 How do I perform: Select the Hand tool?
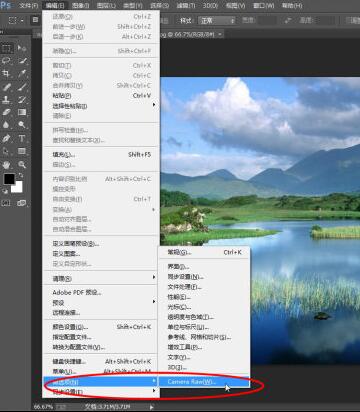click(7, 165)
